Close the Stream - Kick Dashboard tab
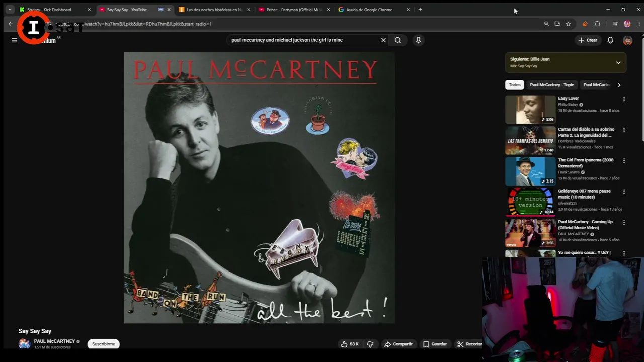 (89, 10)
